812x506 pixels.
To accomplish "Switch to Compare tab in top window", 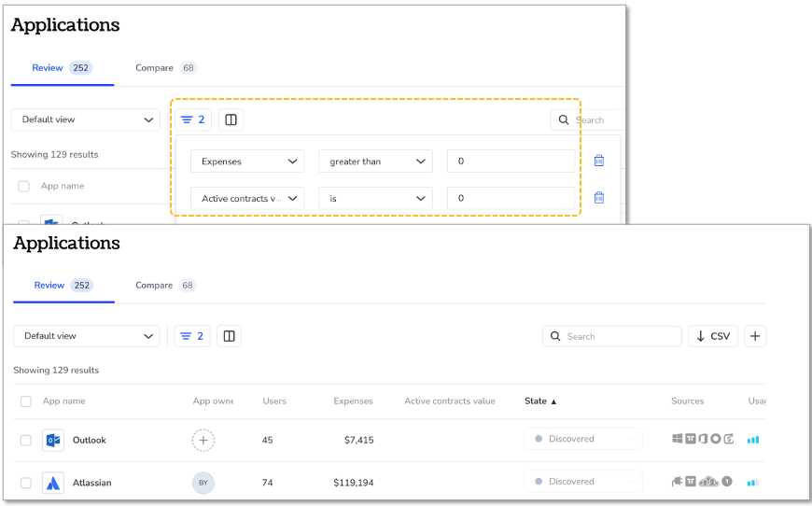I will point(166,68).
